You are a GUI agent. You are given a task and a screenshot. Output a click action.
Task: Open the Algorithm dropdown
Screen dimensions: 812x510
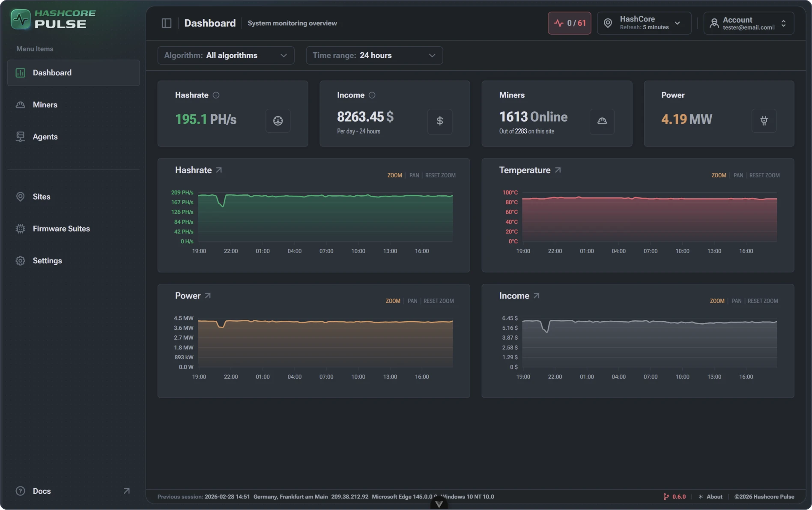(x=226, y=56)
